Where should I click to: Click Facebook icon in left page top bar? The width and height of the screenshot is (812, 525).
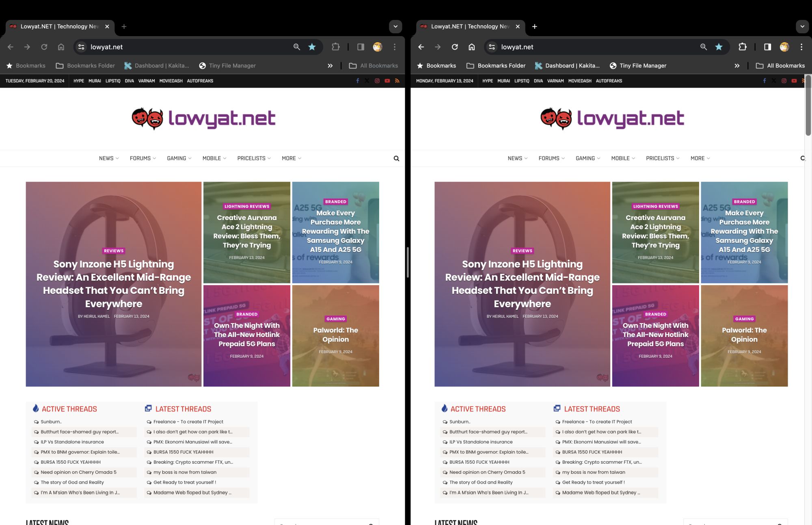pyautogui.click(x=358, y=81)
